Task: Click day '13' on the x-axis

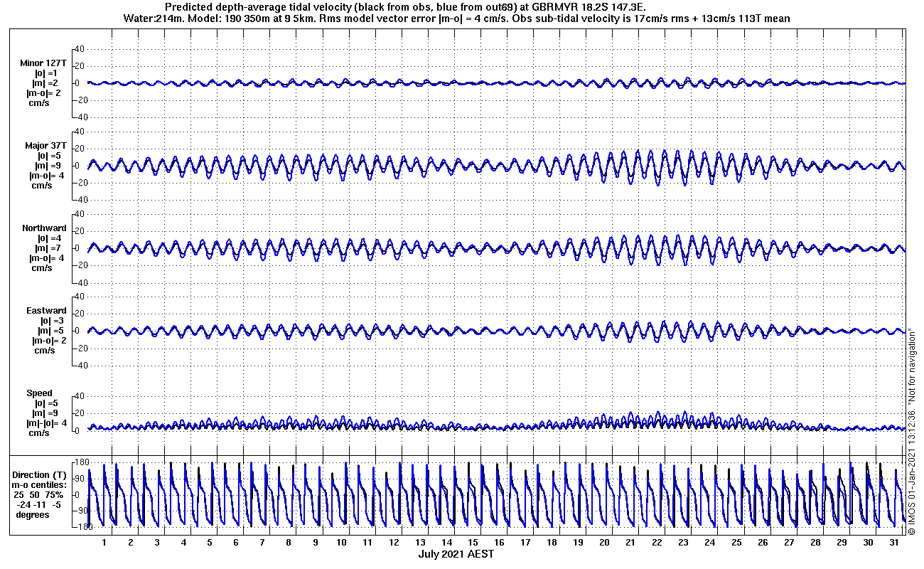Action: click(420, 543)
